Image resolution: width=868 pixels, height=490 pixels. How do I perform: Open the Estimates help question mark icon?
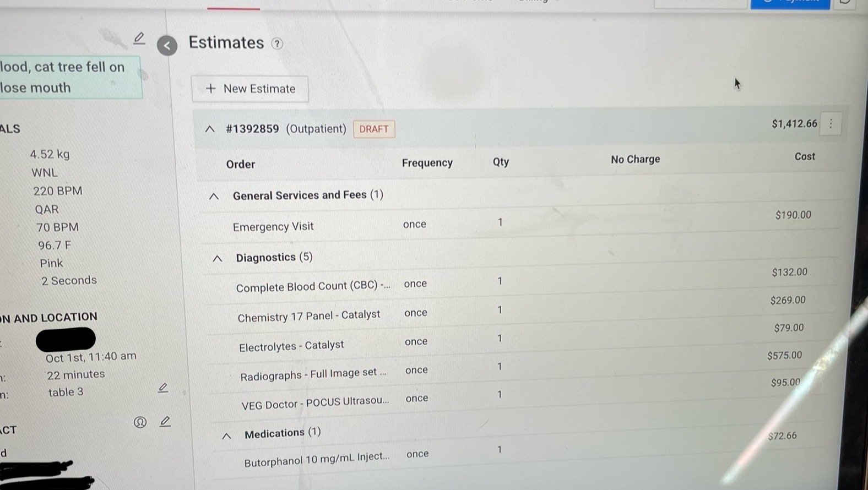point(277,44)
